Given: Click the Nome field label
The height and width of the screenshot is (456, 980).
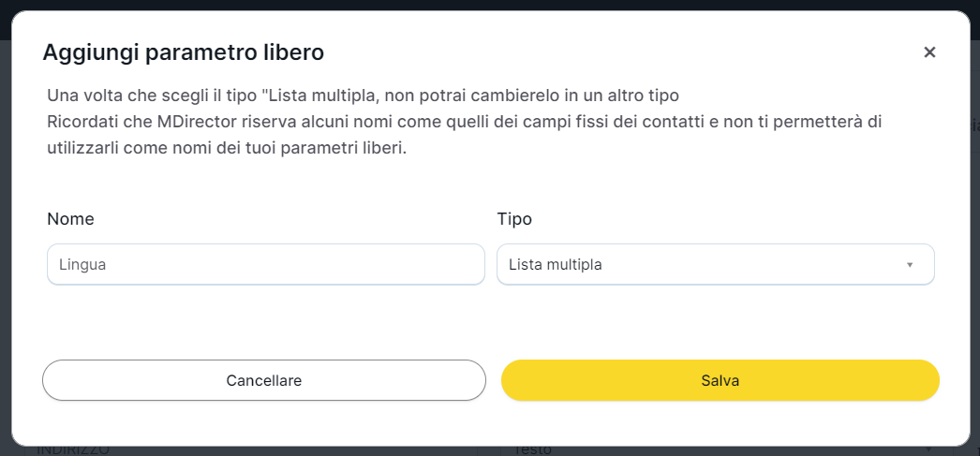Looking at the screenshot, I should tap(70, 219).
